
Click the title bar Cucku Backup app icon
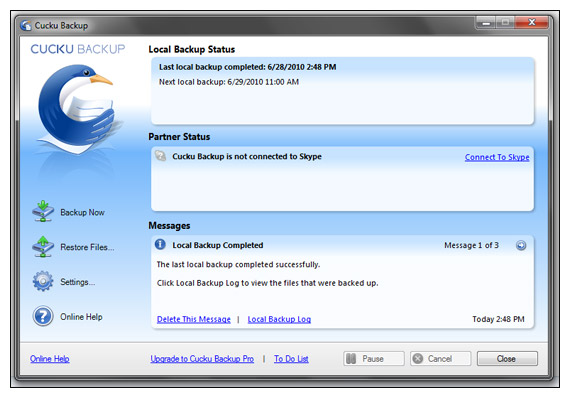(x=26, y=25)
